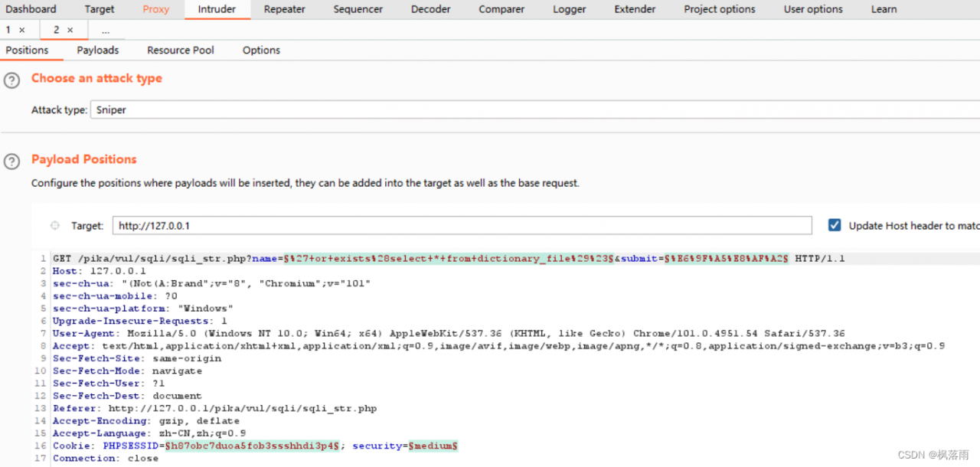
Task: Open Project options tab
Action: pos(720,9)
